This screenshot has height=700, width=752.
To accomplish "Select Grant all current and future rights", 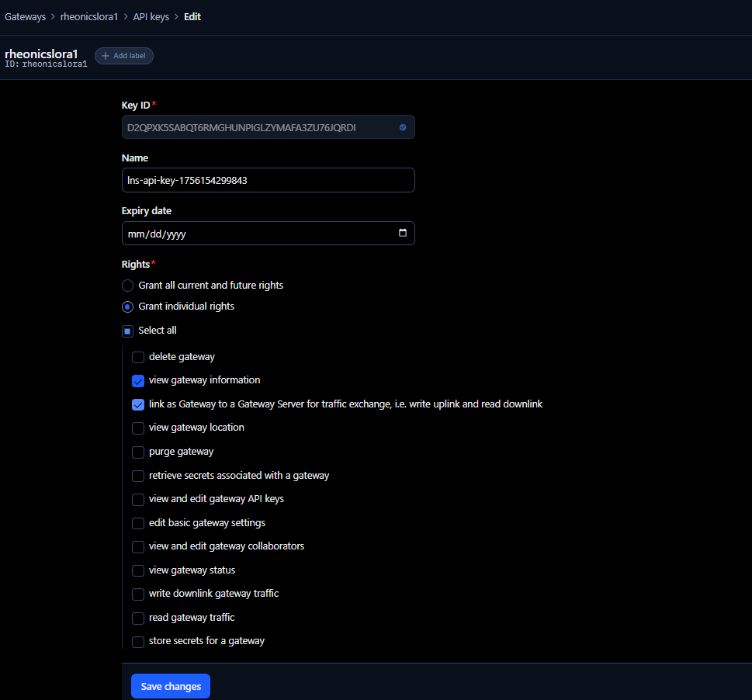I will click(127, 286).
